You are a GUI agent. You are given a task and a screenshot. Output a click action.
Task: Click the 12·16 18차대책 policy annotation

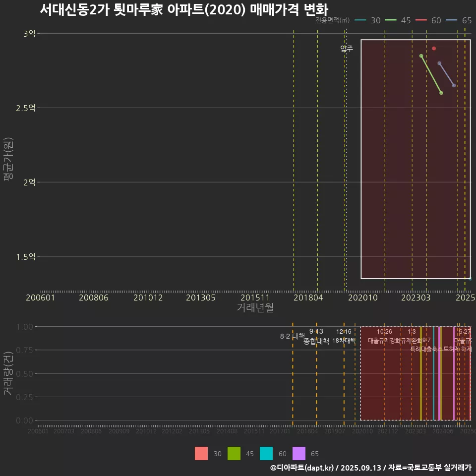344,336
